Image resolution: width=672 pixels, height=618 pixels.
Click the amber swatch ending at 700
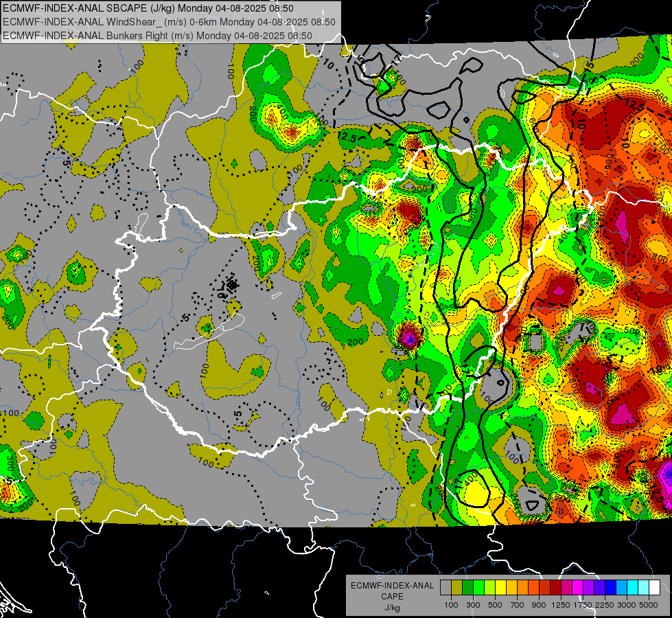point(511,588)
